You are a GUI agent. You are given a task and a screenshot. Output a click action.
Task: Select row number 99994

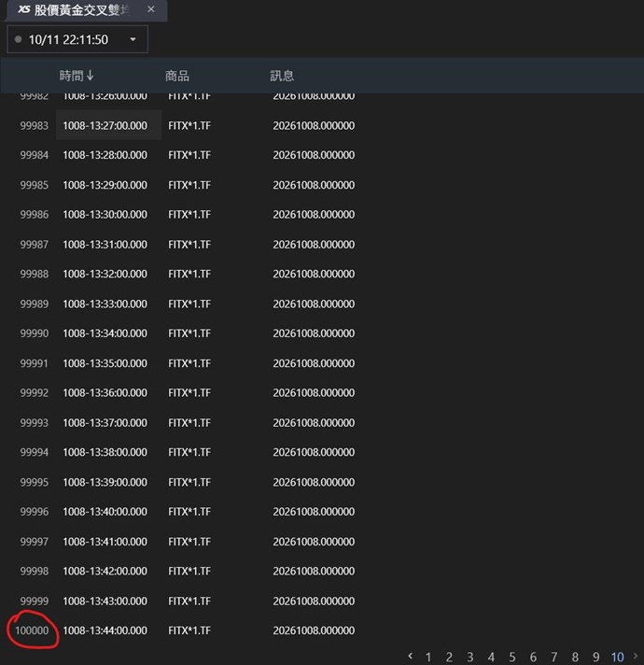[35, 452]
